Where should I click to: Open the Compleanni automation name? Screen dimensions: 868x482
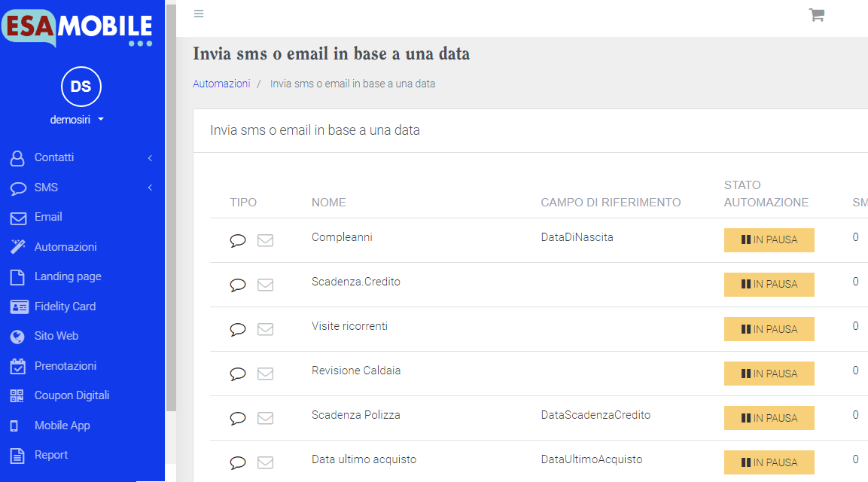(342, 237)
